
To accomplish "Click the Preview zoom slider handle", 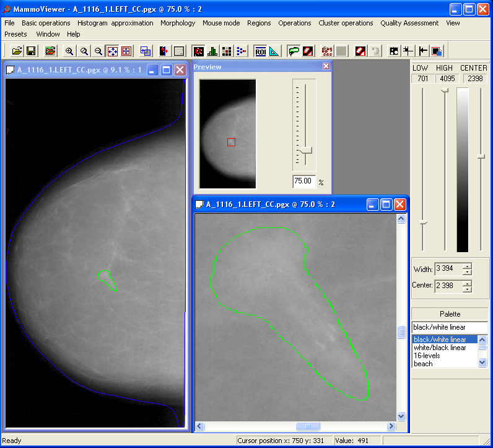I will [x=305, y=151].
